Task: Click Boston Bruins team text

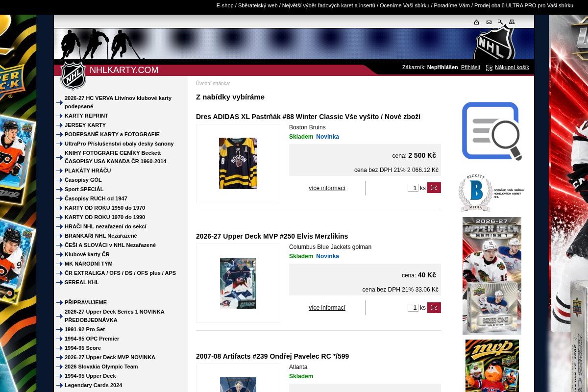Action: [307, 127]
